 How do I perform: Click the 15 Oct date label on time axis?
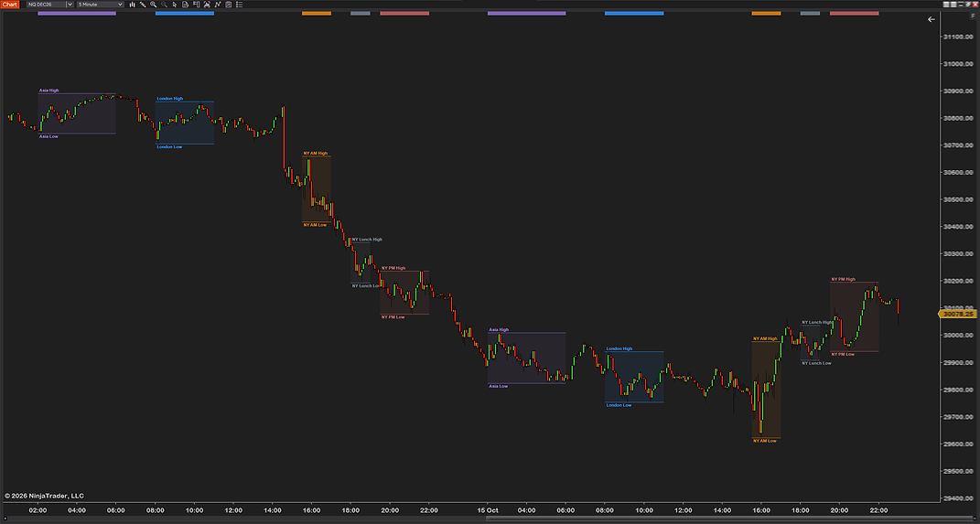point(487,510)
